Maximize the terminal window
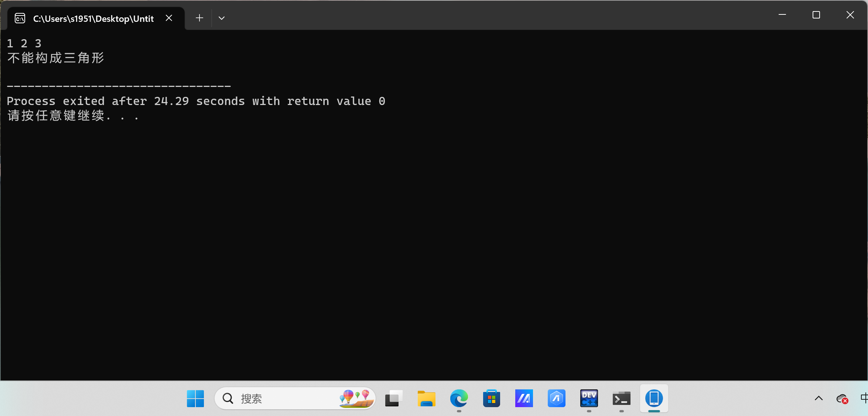This screenshot has width=868, height=416. pyautogui.click(x=816, y=15)
